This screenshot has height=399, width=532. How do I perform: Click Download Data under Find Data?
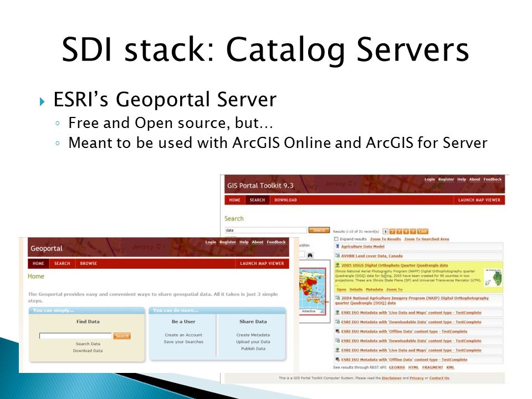88,351
